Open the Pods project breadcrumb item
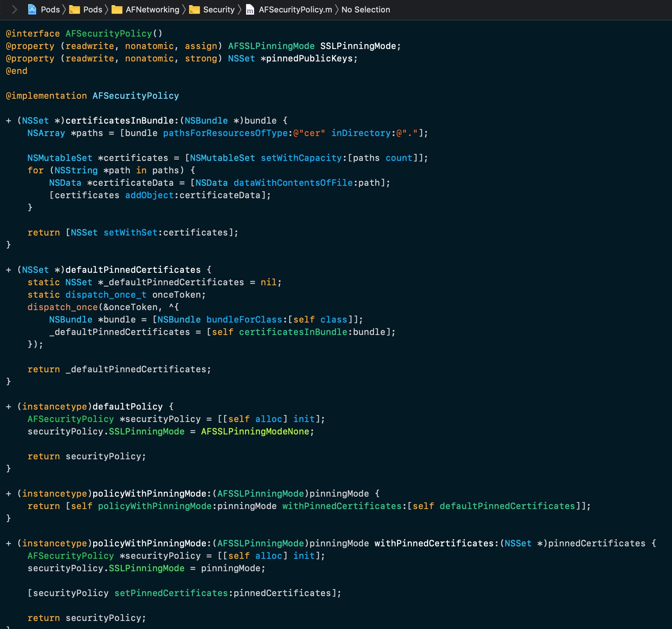The image size is (672, 629). point(50,10)
